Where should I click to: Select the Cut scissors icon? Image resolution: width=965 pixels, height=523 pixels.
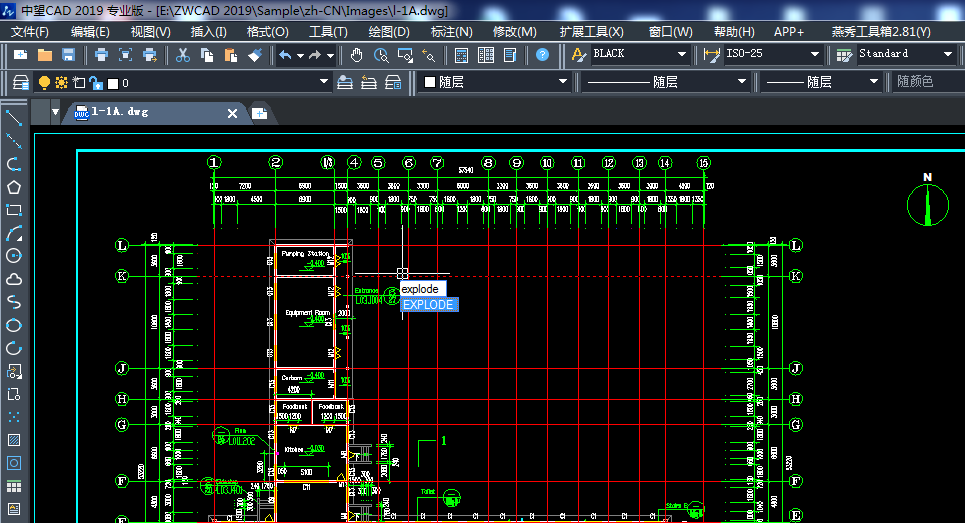182,54
